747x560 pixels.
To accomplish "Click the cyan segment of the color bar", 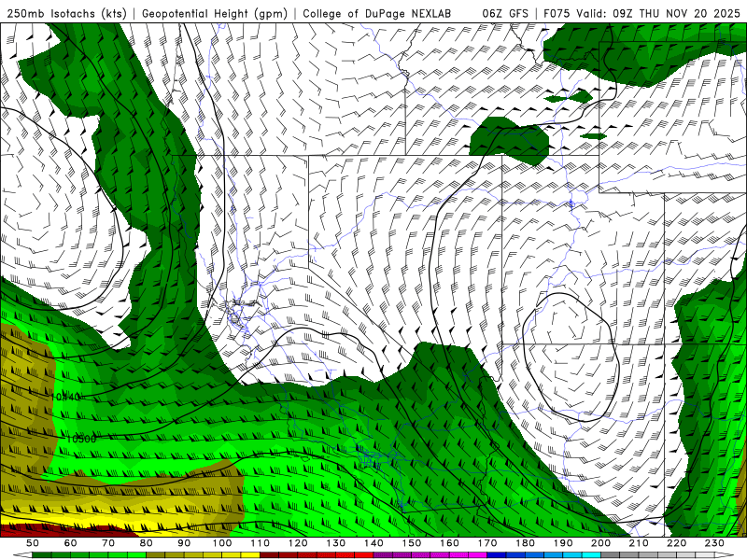I will tap(591, 555).
